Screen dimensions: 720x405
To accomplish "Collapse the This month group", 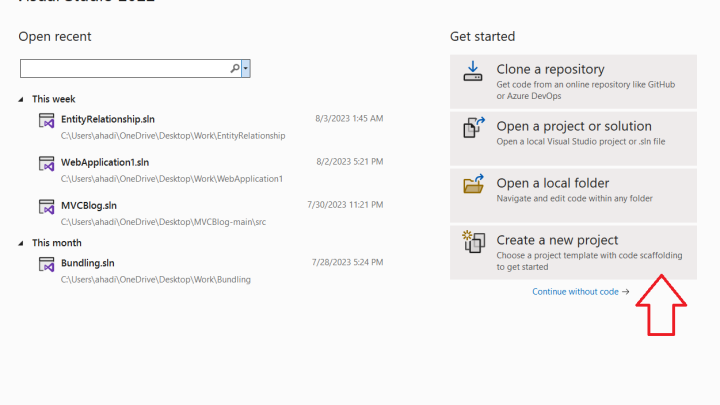I will coord(21,243).
